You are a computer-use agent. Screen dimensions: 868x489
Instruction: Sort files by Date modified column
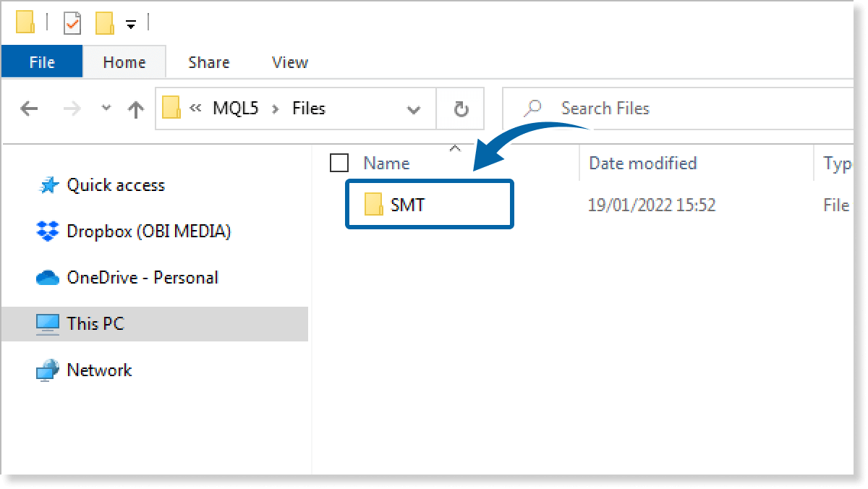tap(642, 163)
